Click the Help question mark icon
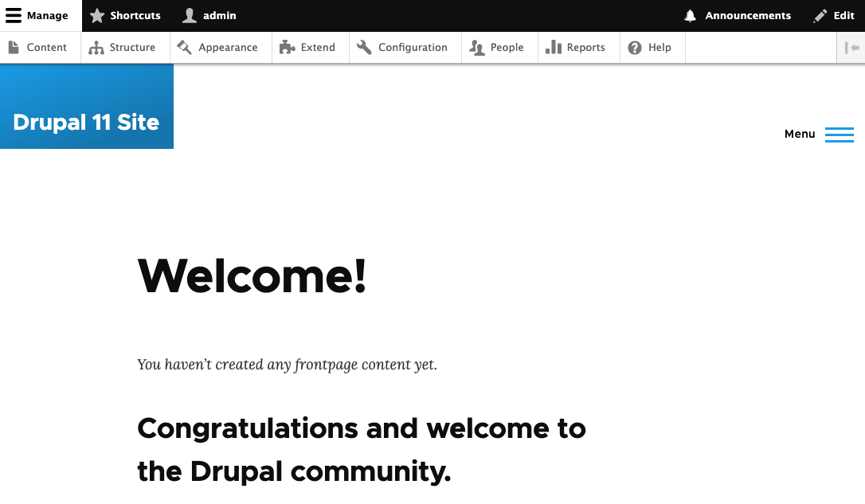The height and width of the screenshot is (504, 865). 635,48
